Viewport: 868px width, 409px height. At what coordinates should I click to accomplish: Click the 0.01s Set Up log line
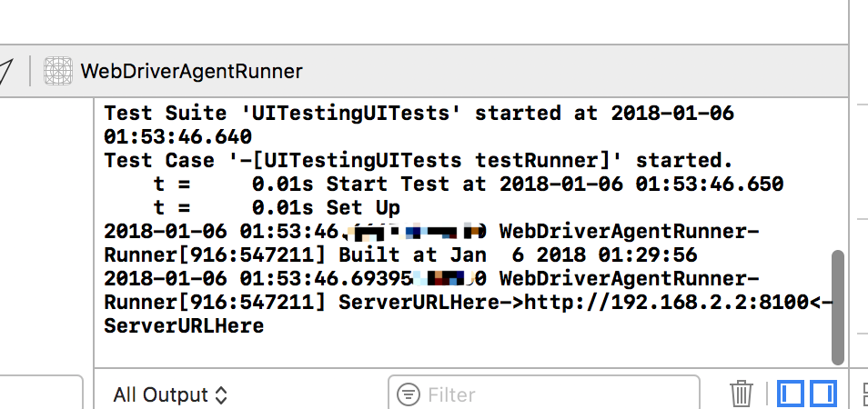(x=277, y=208)
